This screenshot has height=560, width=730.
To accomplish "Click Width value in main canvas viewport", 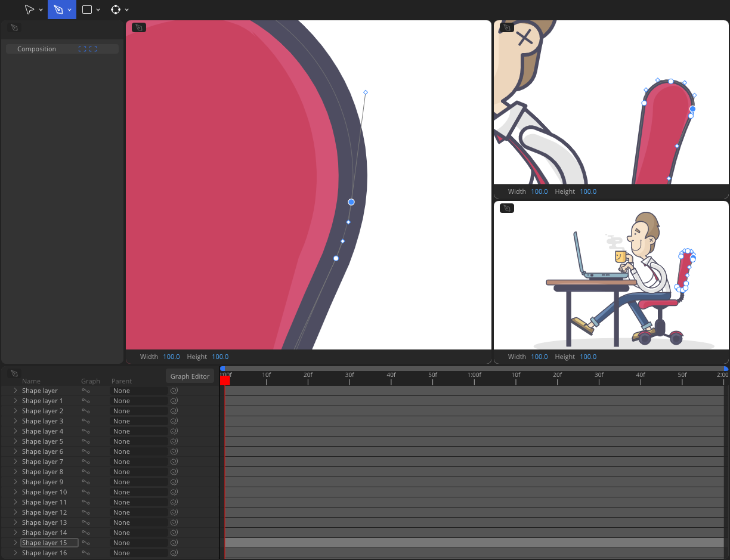I will (x=171, y=357).
